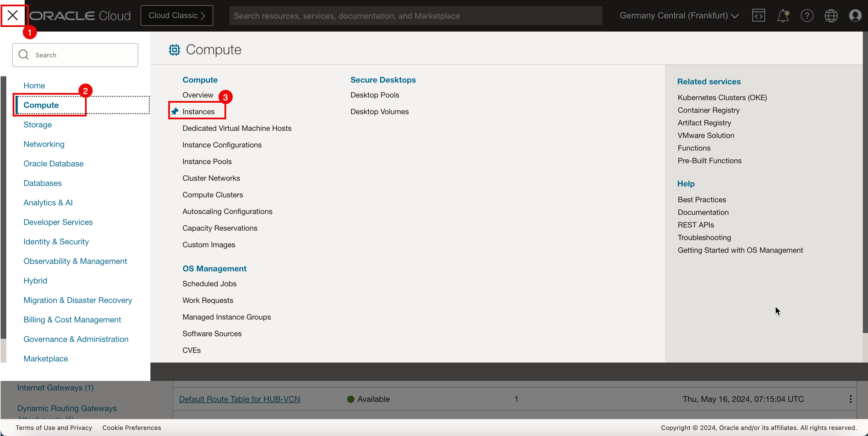
Task: Click the user profile avatar icon
Action: point(855,15)
